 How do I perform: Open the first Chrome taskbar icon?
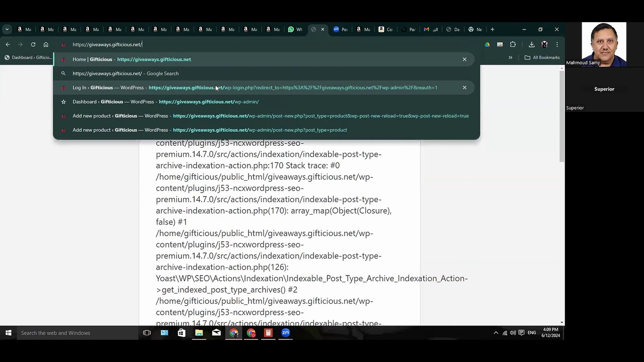point(234,333)
